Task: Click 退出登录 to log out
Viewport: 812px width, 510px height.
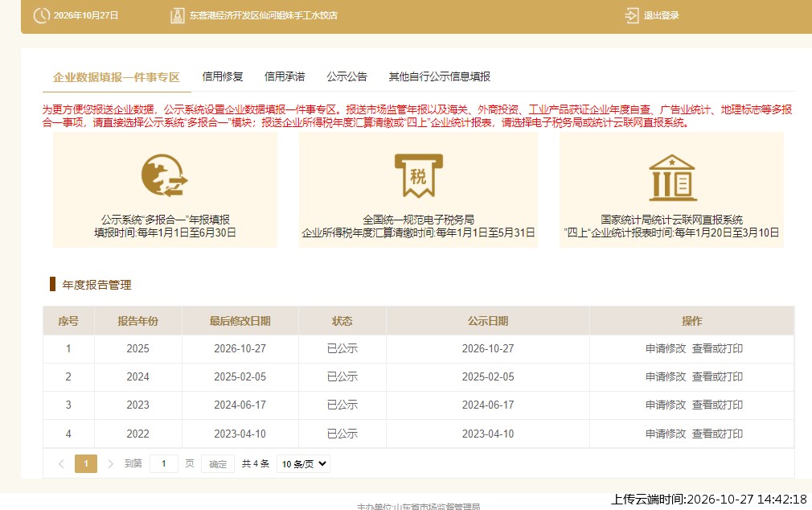Action: click(x=662, y=15)
